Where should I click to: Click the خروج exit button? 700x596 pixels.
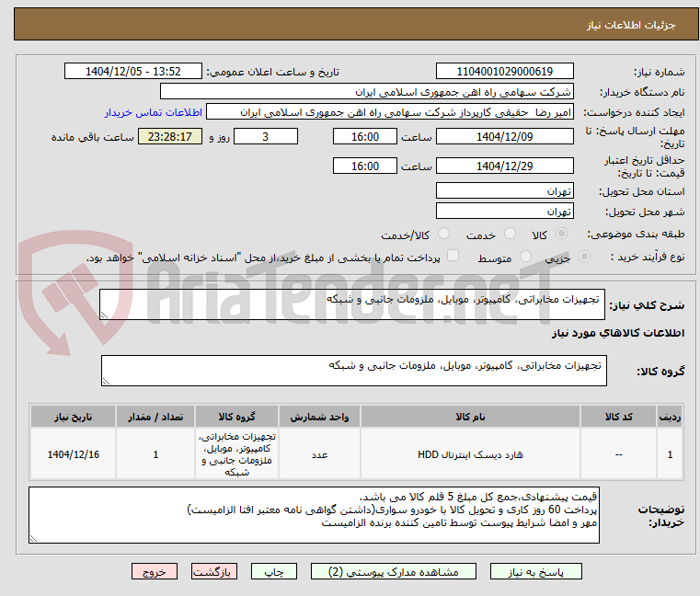point(154,571)
